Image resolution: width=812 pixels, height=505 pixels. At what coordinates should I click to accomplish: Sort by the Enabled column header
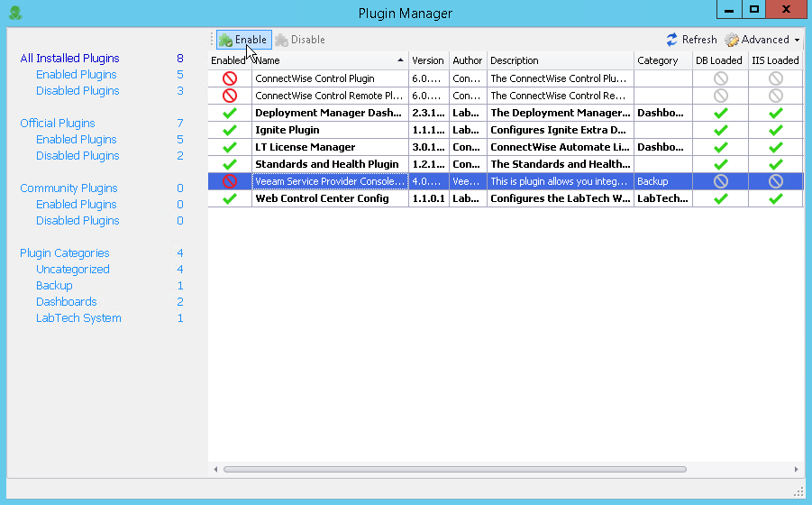(x=230, y=60)
